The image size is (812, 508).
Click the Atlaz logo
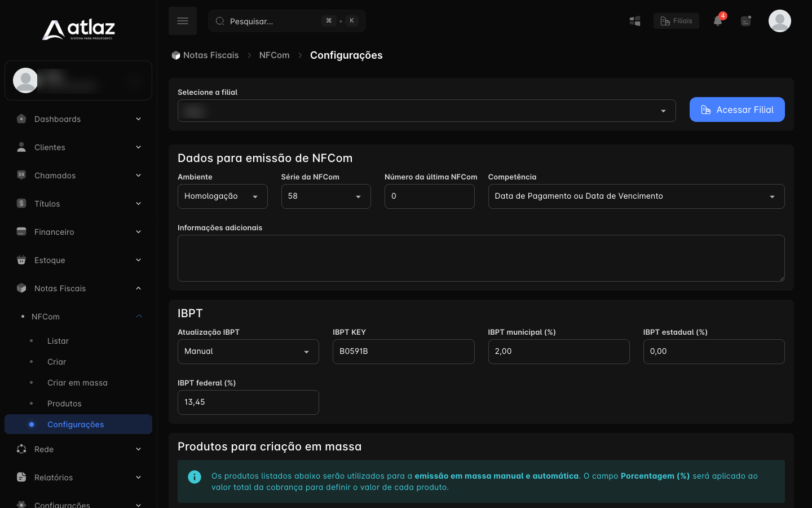tap(78, 30)
